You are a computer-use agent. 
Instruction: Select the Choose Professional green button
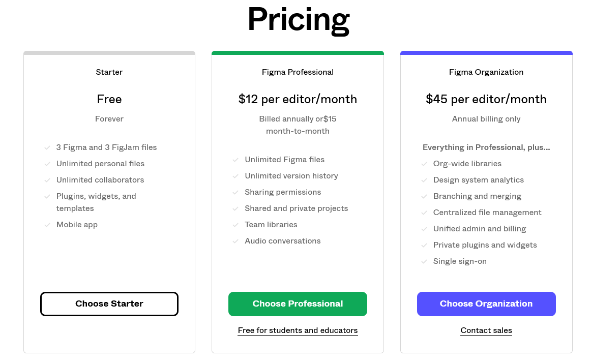click(x=298, y=304)
